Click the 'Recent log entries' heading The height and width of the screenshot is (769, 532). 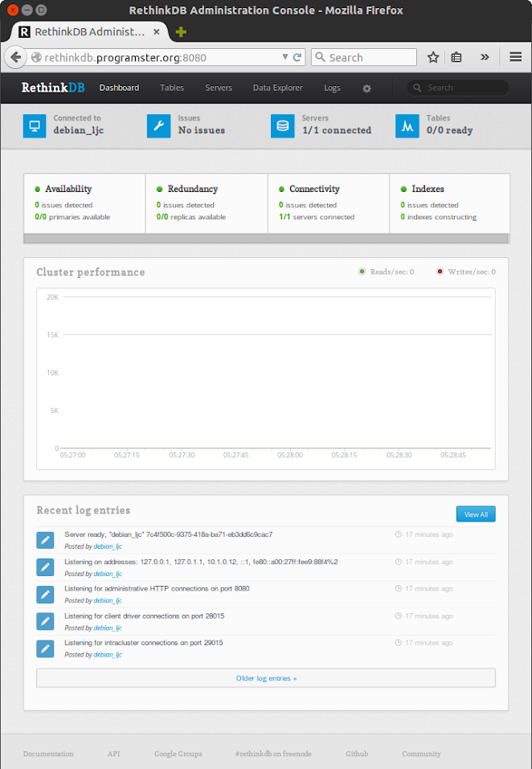84,510
